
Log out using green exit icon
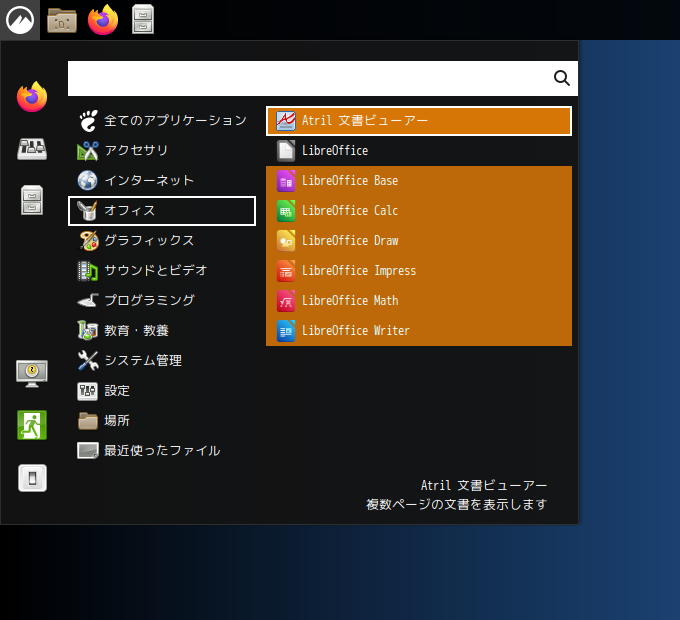(32, 425)
